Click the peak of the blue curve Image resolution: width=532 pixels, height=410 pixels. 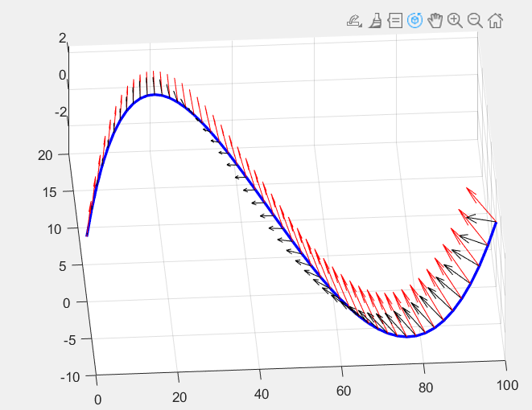click(153, 95)
